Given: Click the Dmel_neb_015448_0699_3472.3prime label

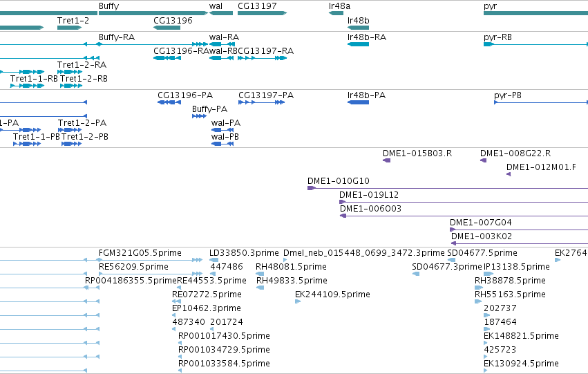Looking at the screenshot, I should (363, 253).
